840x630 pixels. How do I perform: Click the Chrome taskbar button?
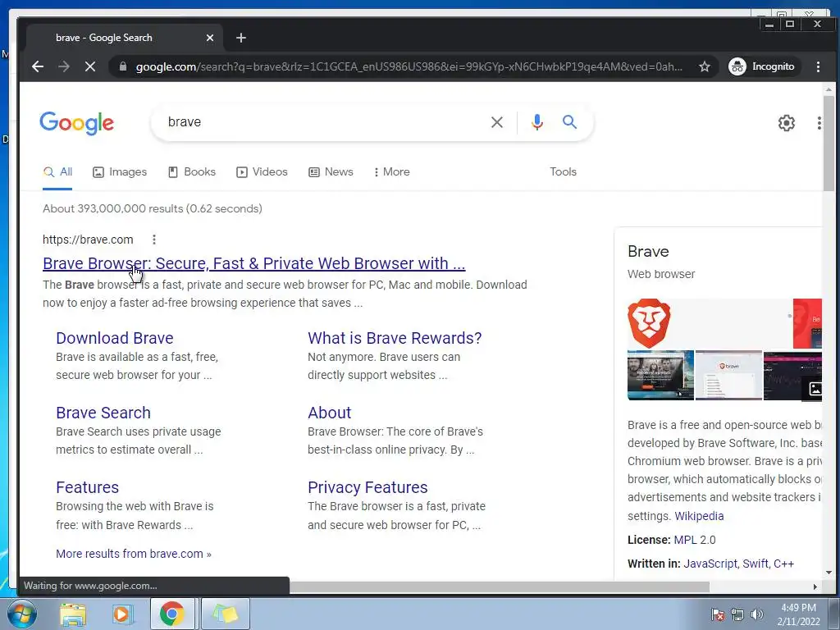pos(171,614)
